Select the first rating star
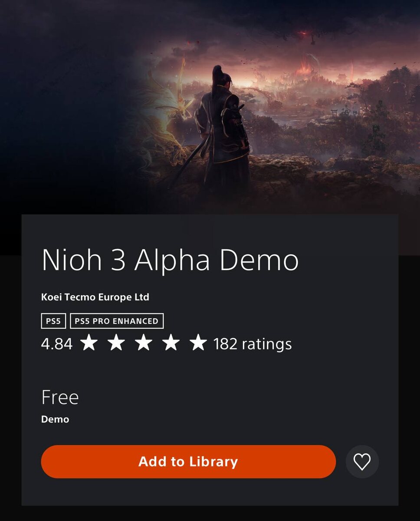Viewport: 420px width, 521px height. 89,343
